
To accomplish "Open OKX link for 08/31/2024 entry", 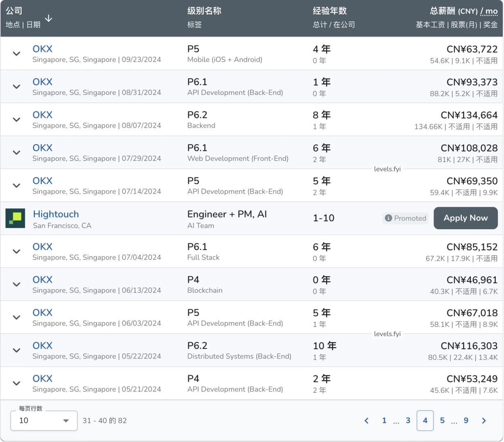I will [x=43, y=82].
